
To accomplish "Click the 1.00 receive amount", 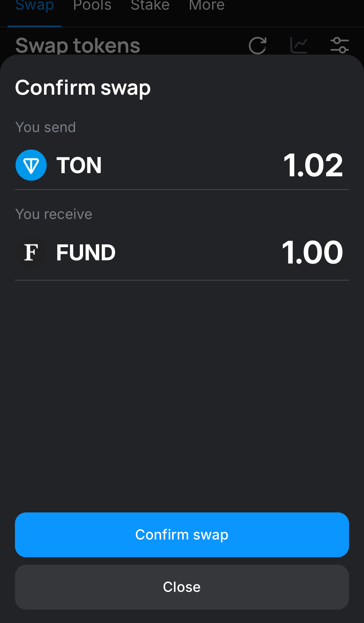I will pos(312,252).
